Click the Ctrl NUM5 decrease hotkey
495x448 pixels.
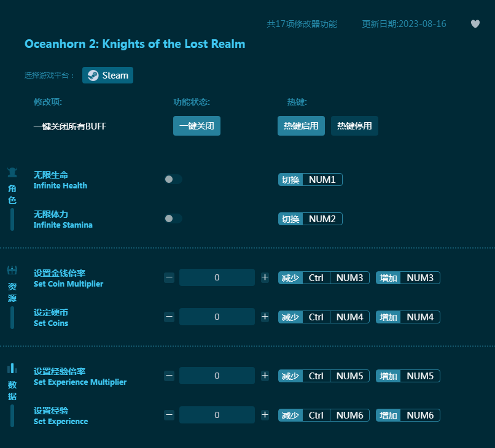click(x=324, y=376)
